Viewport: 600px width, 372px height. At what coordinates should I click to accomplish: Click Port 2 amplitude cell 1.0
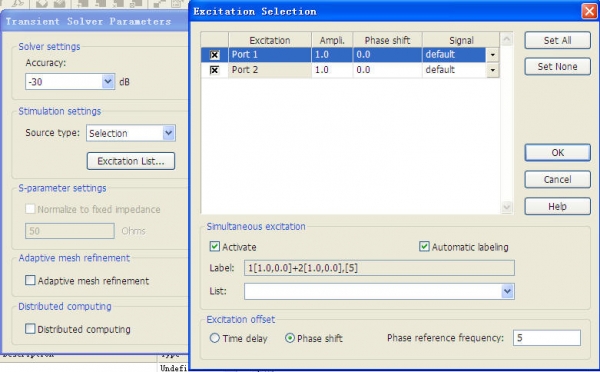332,70
